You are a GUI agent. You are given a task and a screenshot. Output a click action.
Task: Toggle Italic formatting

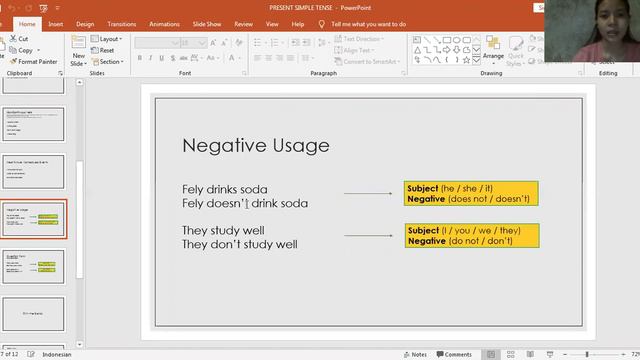[x=151, y=58]
